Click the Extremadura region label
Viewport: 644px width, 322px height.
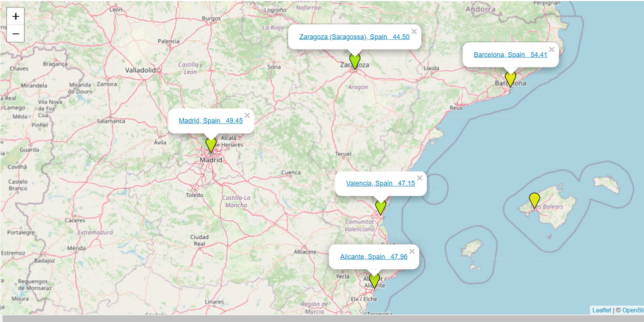(x=95, y=232)
